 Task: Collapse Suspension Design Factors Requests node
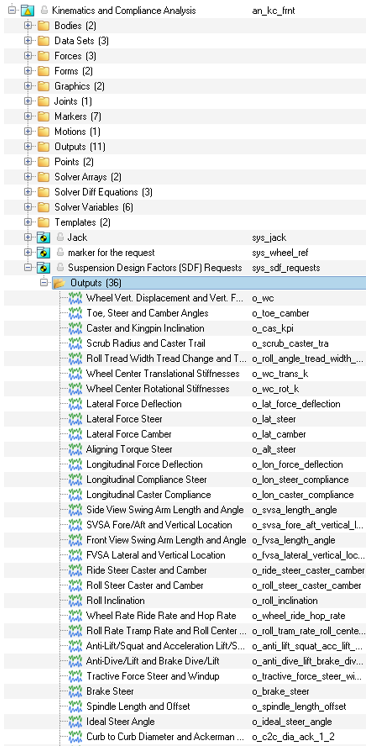click(28, 267)
